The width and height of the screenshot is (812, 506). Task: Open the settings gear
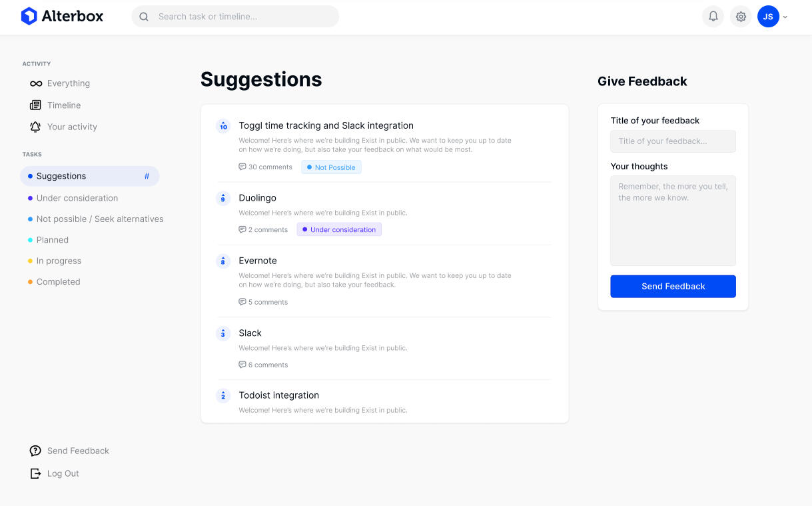741,16
